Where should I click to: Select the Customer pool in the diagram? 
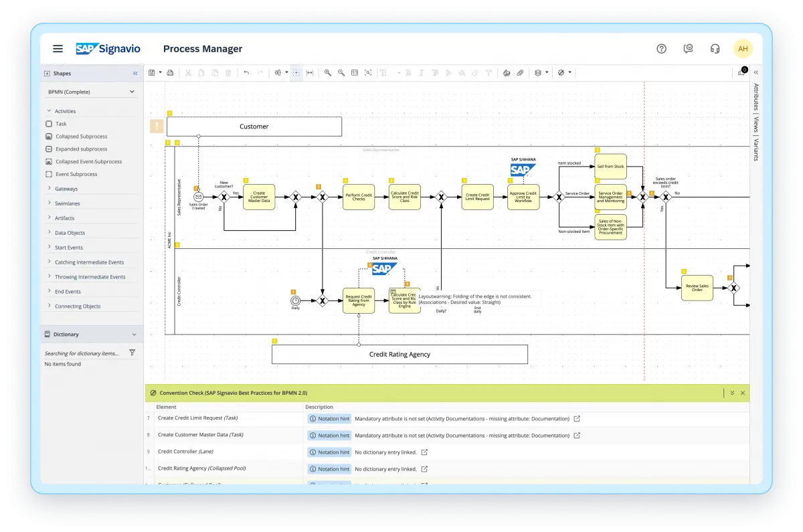click(x=254, y=126)
